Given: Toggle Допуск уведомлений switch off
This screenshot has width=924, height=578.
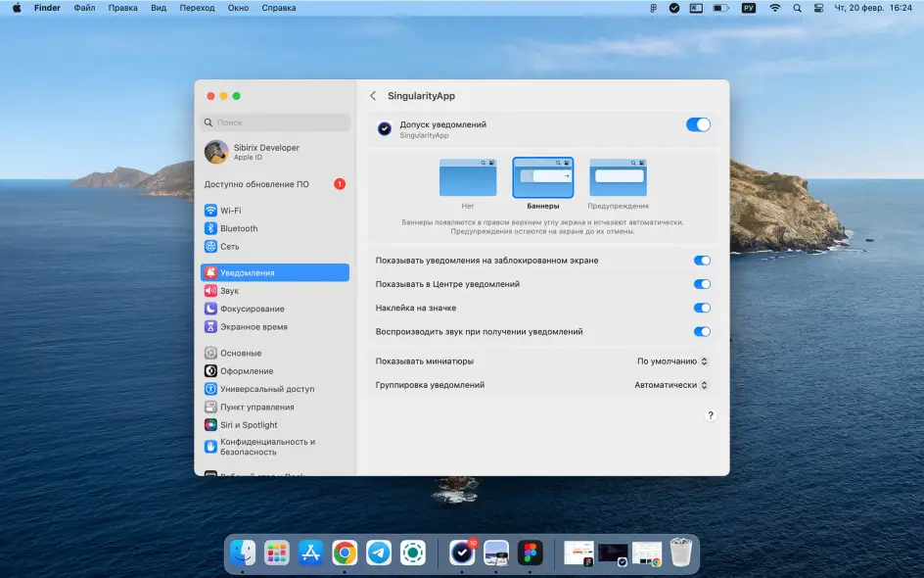Looking at the screenshot, I should tap(698, 124).
